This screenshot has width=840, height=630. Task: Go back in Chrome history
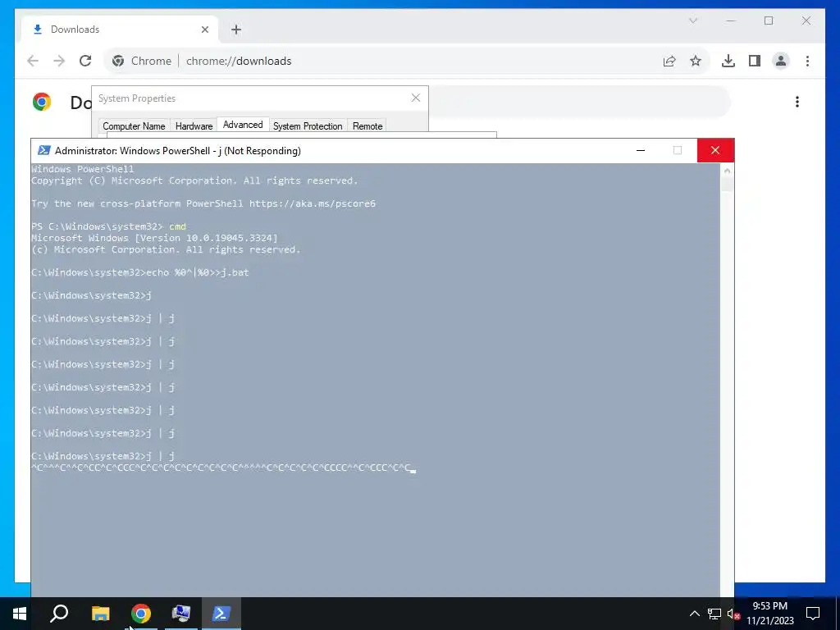(33, 61)
